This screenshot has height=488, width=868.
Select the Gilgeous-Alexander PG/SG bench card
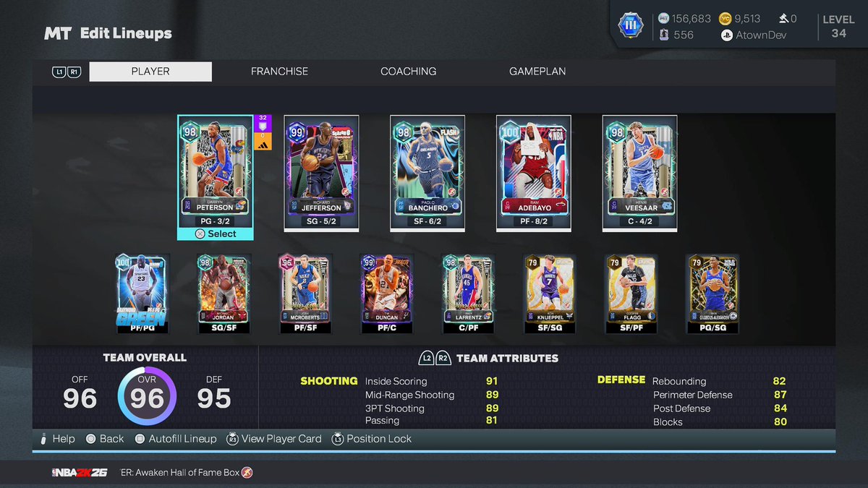[713, 294]
